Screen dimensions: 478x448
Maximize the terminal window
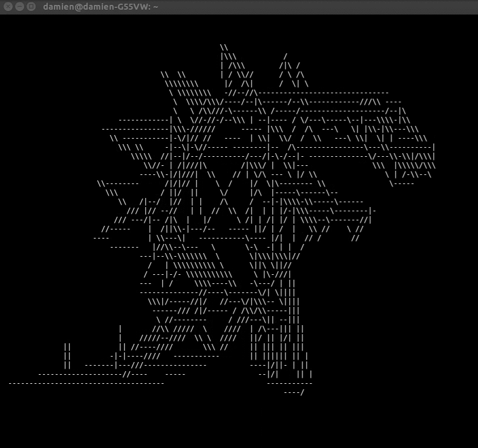pyautogui.click(x=31, y=7)
